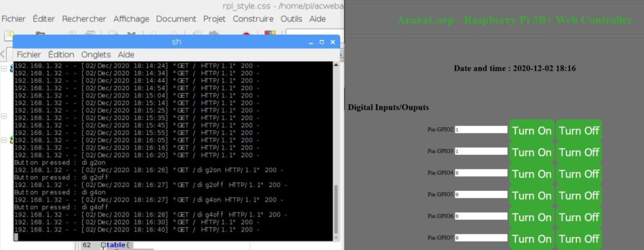Click 'Button pressed : dig2on' log line
This screenshot has width=644, height=250.
click(x=60, y=163)
